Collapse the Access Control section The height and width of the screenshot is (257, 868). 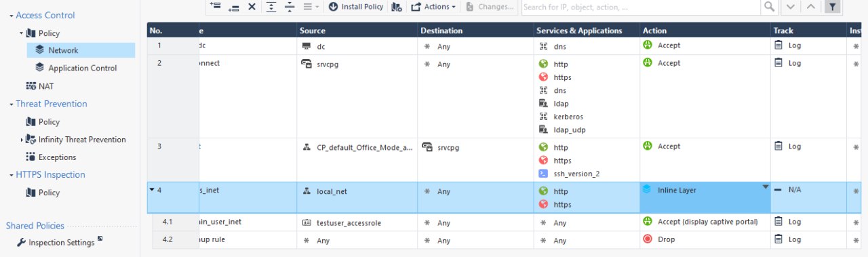12,15
